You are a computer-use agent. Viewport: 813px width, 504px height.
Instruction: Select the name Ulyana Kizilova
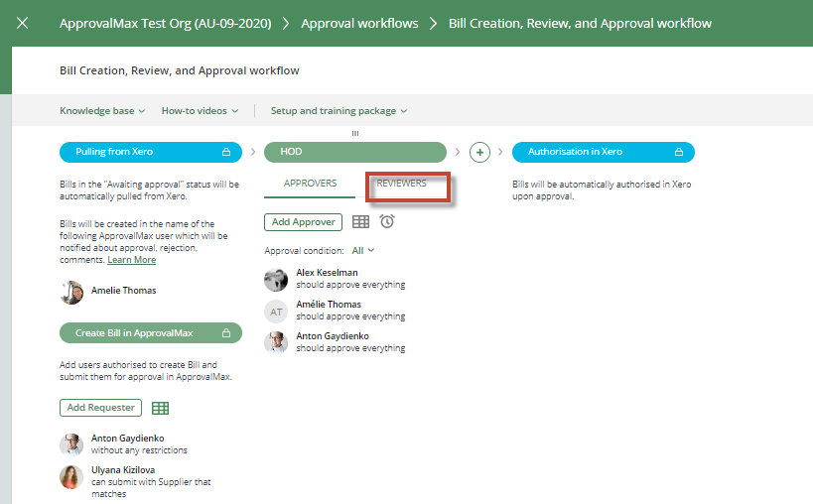(x=123, y=470)
